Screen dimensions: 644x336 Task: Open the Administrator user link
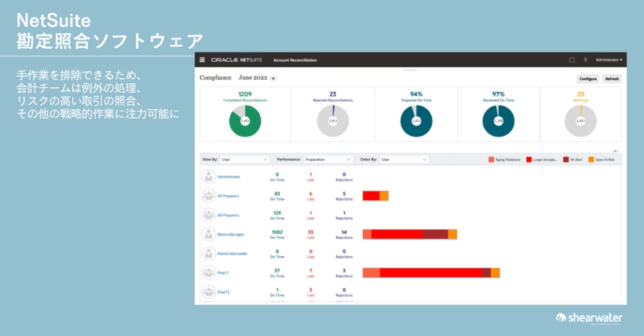tap(229, 177)
